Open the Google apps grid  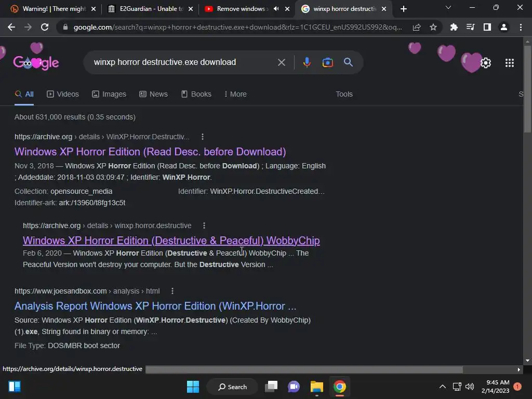click(x=509, y=63)
